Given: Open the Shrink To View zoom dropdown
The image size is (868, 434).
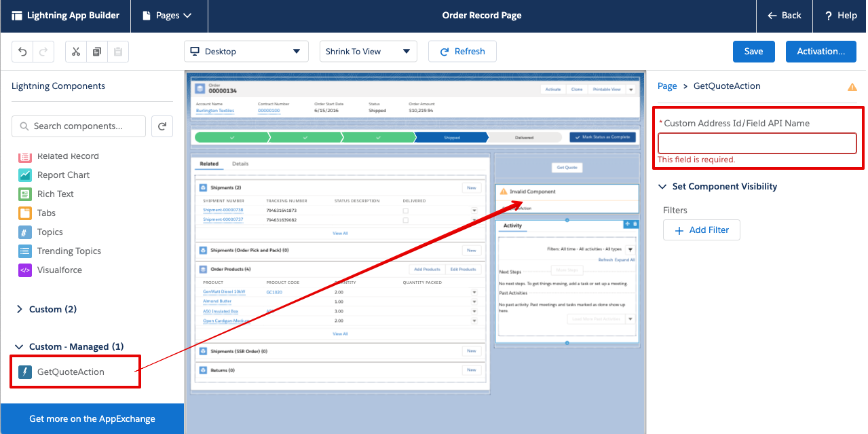Looking at the screenshot, I should point(368,52).
